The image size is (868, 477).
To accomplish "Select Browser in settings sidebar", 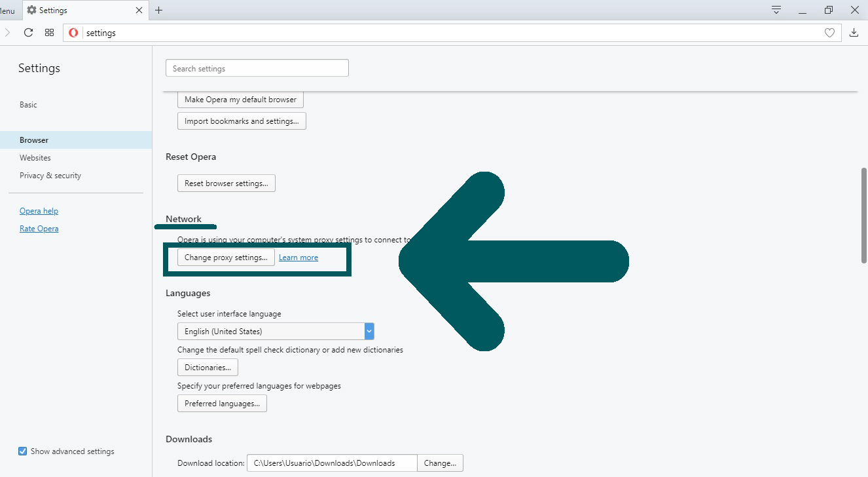I will click(x=76, y=140).
